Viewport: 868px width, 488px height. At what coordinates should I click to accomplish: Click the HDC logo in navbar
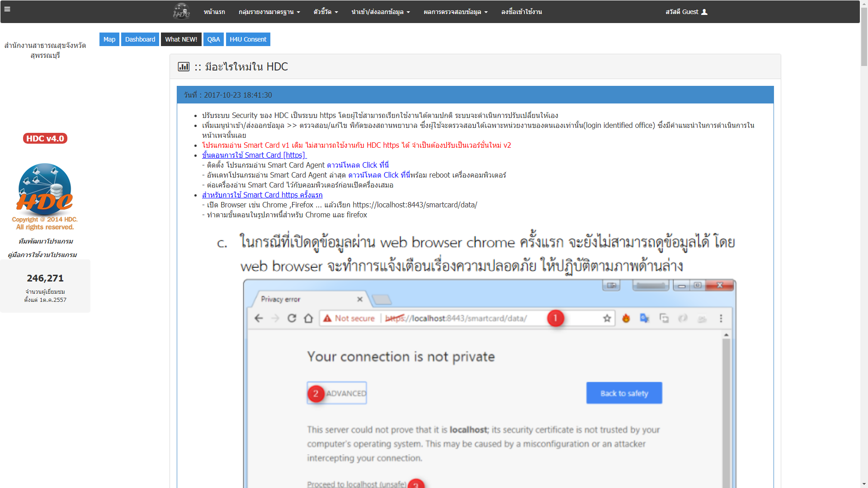181,12
